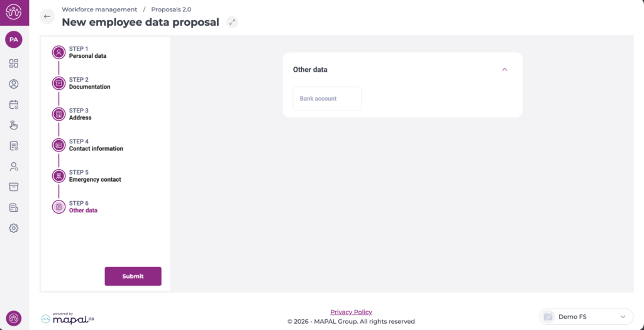Open the archive box icon in sidebar

pos(14,187)
